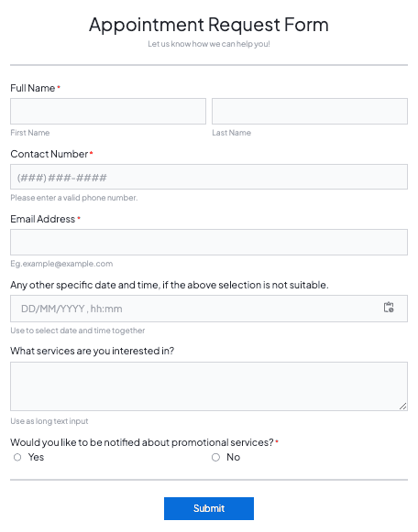Click the 'What services are you interested in?' label
418x532 pixels.
click(x=92, y=351)
